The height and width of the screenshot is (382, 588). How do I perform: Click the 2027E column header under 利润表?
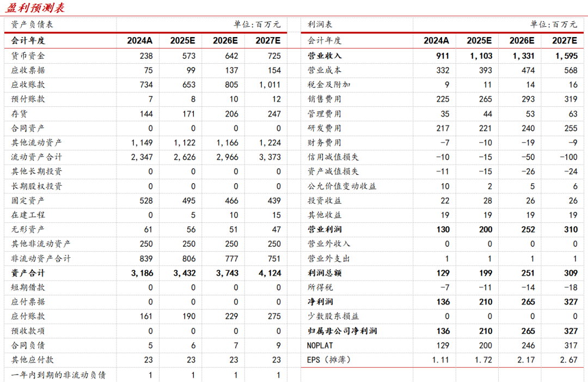pos(565,40)
